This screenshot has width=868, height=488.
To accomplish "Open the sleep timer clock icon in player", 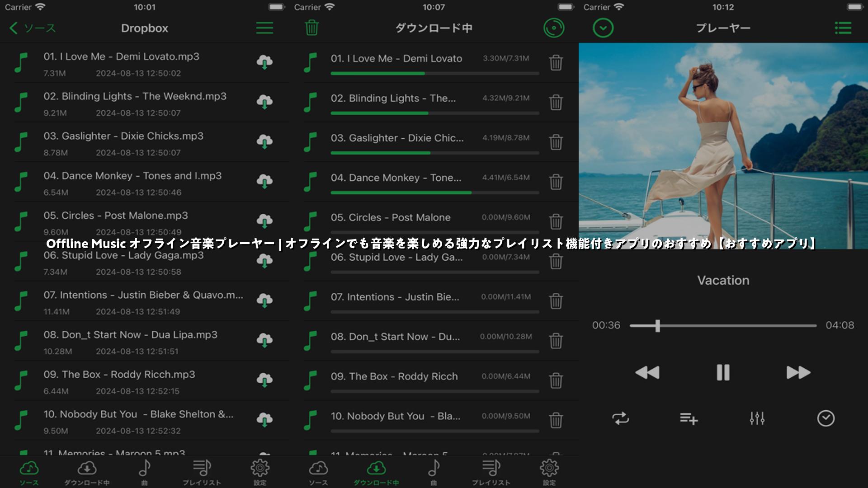I will tap(826, 418).
